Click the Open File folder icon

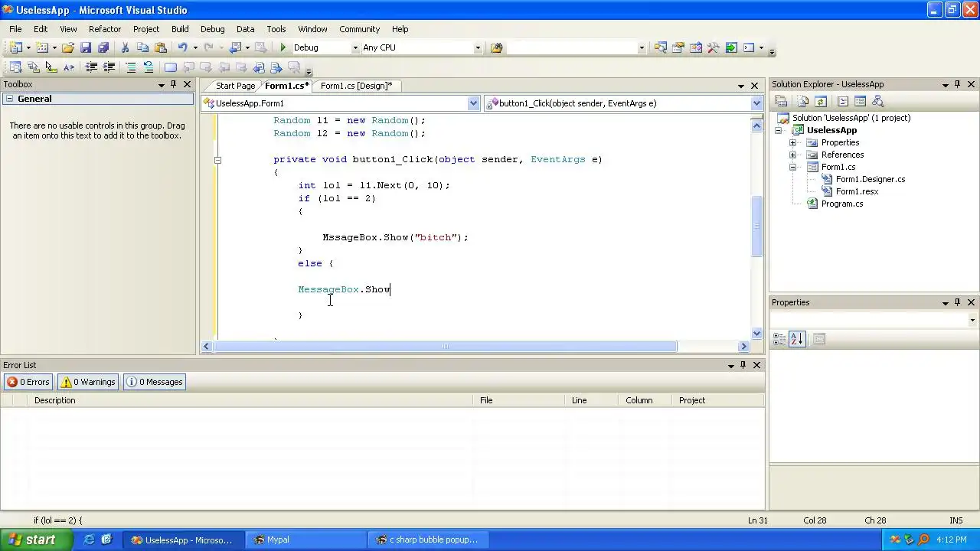[68, 47]
